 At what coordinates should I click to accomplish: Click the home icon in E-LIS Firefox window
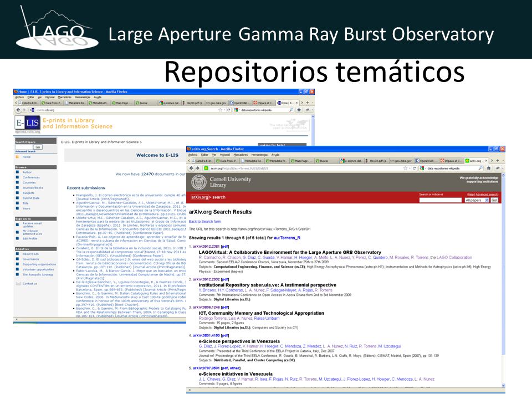point(299,110)
